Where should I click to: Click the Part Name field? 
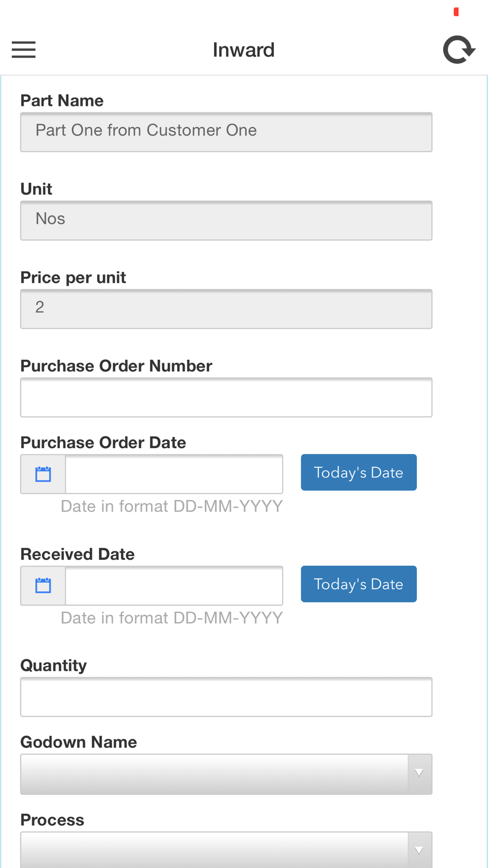click(x=226, y=132)
